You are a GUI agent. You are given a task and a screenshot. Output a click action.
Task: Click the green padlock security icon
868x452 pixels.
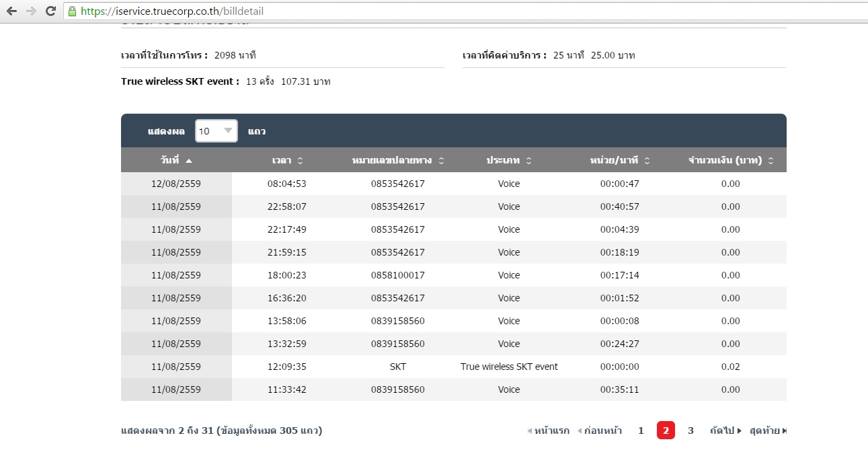[x=73, y=11]
